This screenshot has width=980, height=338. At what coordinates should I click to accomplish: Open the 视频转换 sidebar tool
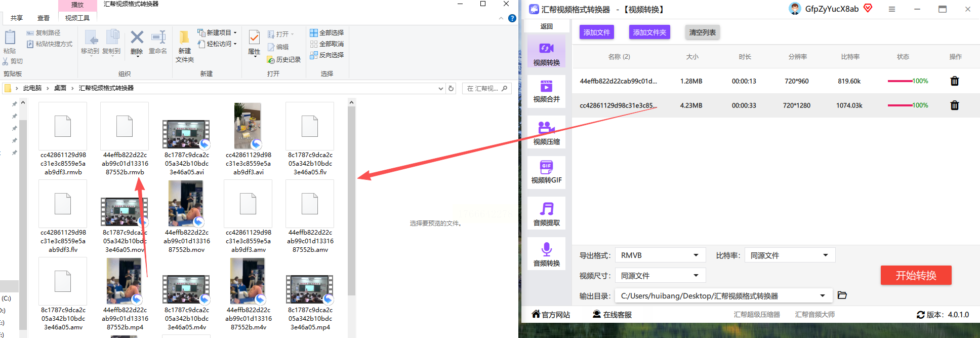[x=546, y=51]
